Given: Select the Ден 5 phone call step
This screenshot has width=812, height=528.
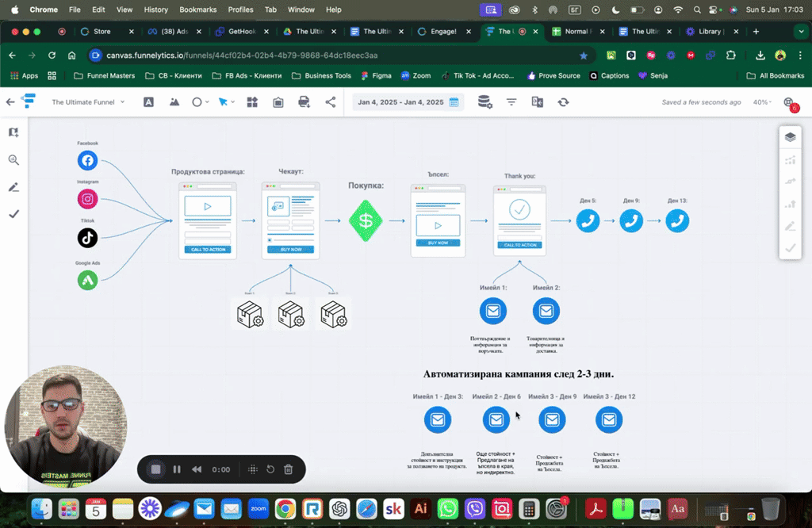Looking at the screenshot, I should coord(588,221).
